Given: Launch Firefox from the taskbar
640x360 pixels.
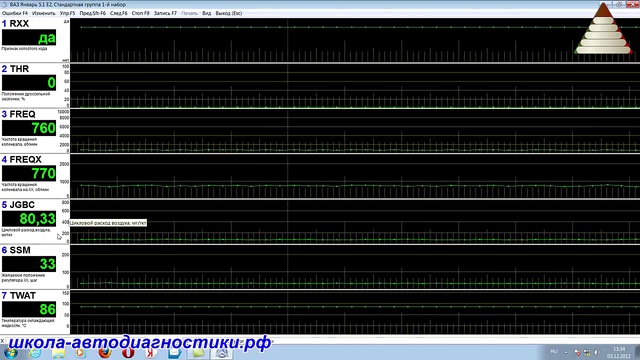Looking at the screenshot, I should click(x=104, y=353).
